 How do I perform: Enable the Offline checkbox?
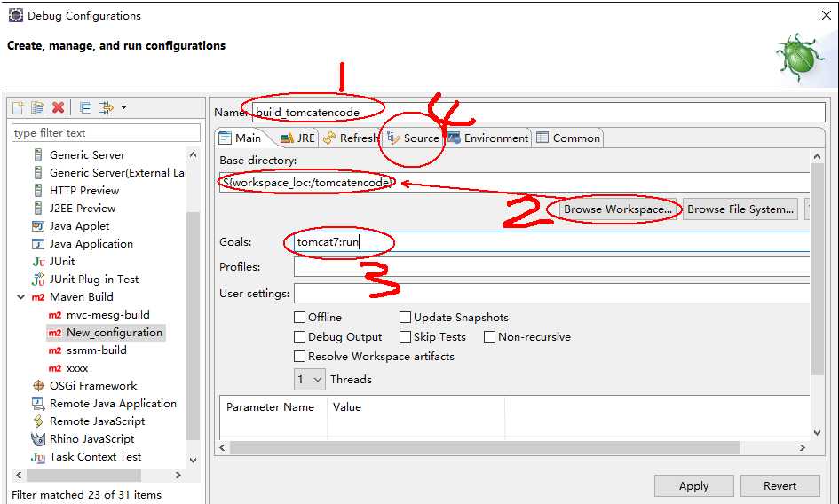pyautogui.click(x=300, y=318)
